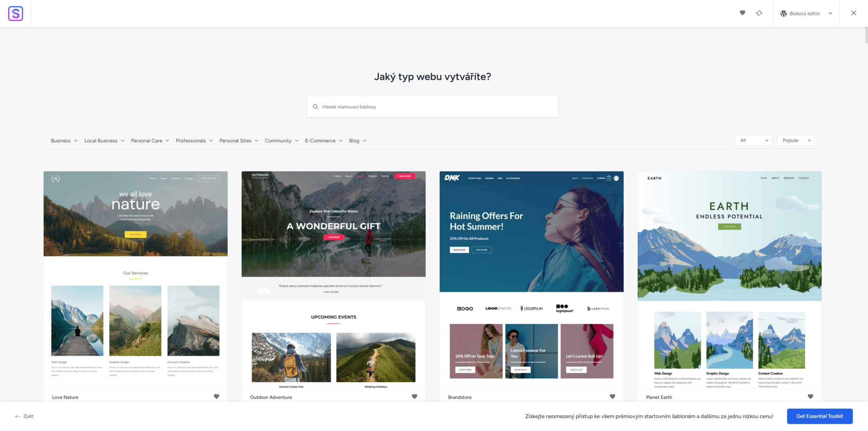The image size is (868, 431).
Task: Open the Brandstore template preview
Action: tap(532, 280)
